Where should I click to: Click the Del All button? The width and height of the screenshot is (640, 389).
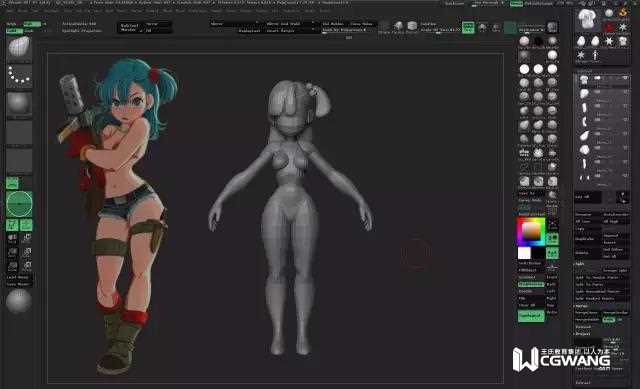tap(616, 256)
